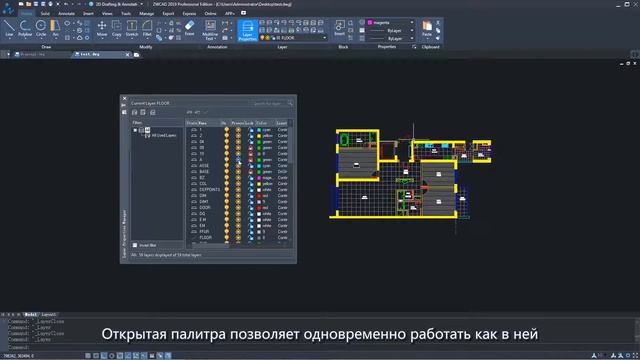Open the Express ribbon tab

tap(189, 13)
